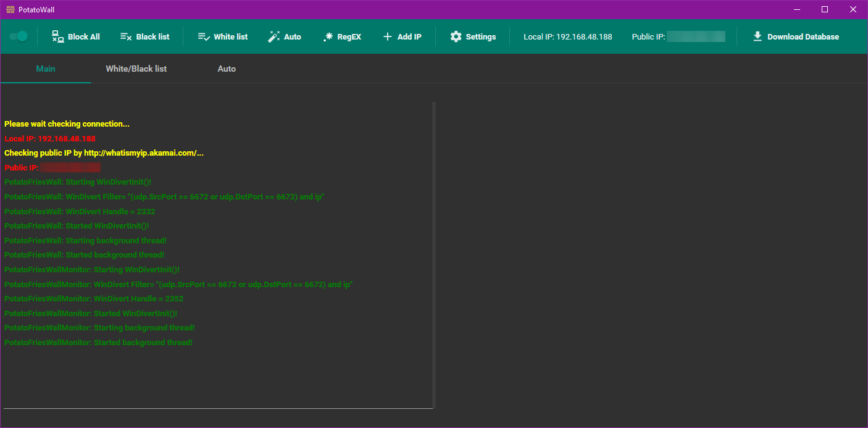
Task: Click the red 'Local IP: 192.168.48.188' log line
Action: coord(50,139)
